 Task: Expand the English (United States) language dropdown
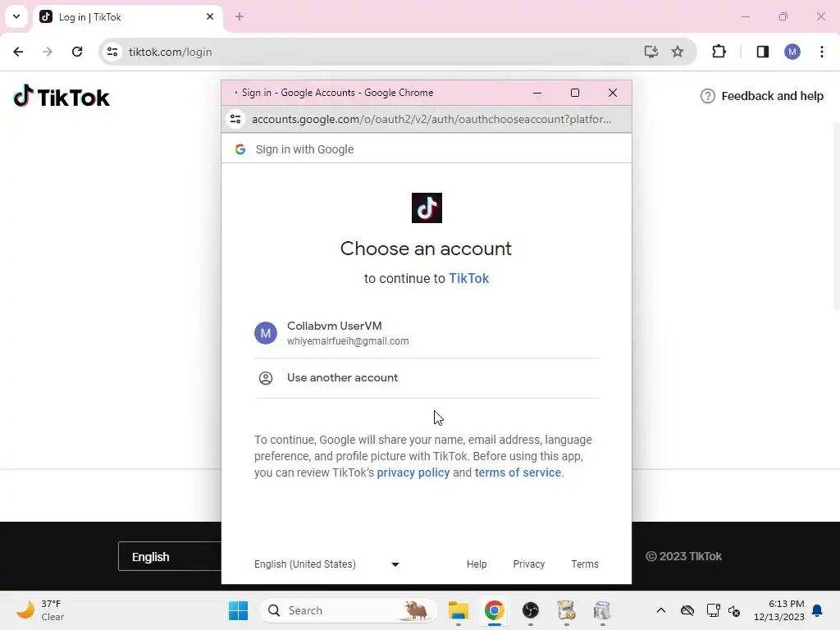326,564
